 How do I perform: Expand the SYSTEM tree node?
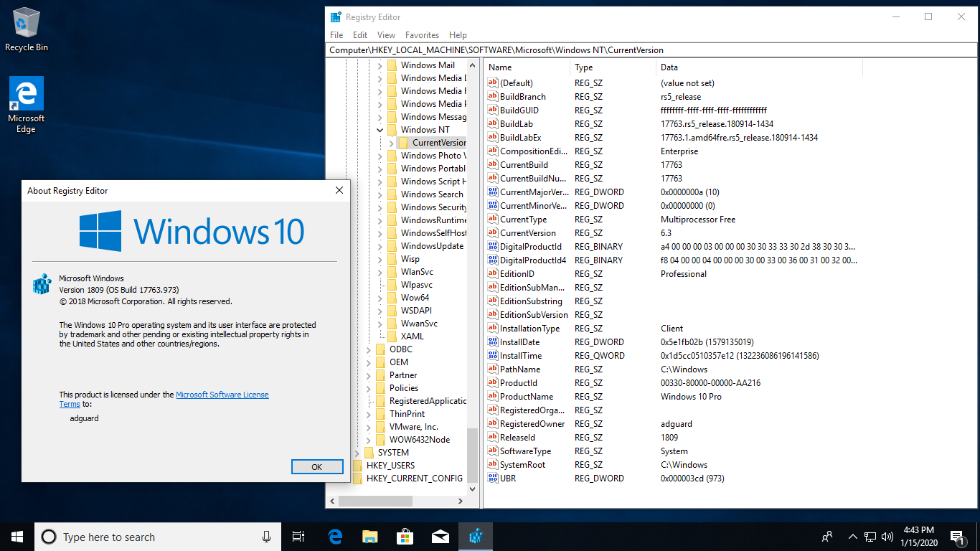(x=357, y=453)
